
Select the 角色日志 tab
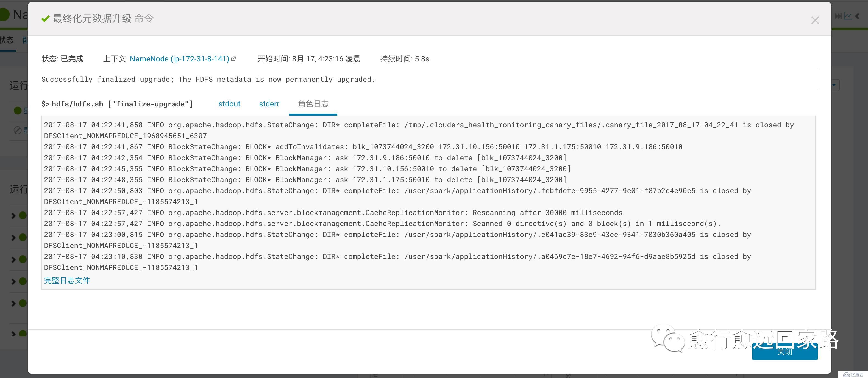click(313, 104)
